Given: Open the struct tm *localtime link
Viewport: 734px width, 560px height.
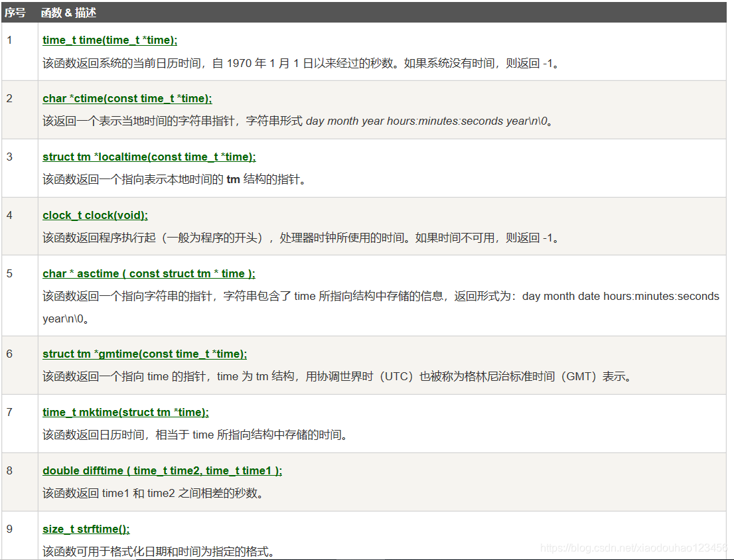Looking at the screenshot, I should pos(149,157).
